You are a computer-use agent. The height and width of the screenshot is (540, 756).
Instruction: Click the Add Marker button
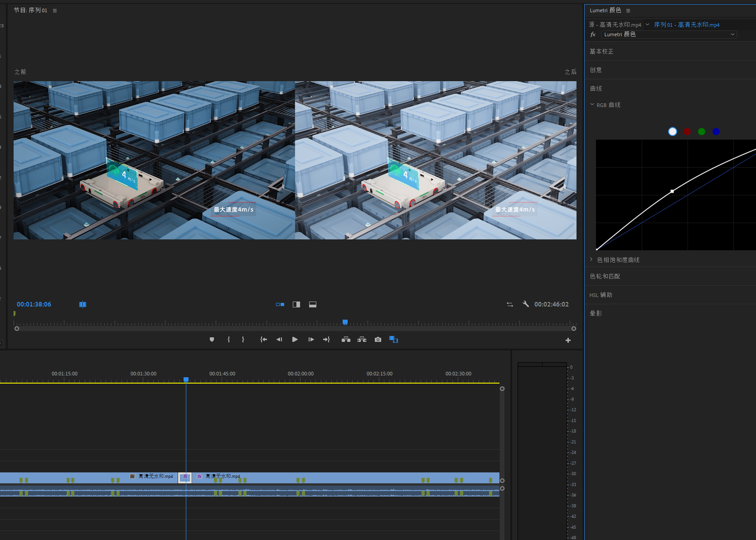(212, 340)
